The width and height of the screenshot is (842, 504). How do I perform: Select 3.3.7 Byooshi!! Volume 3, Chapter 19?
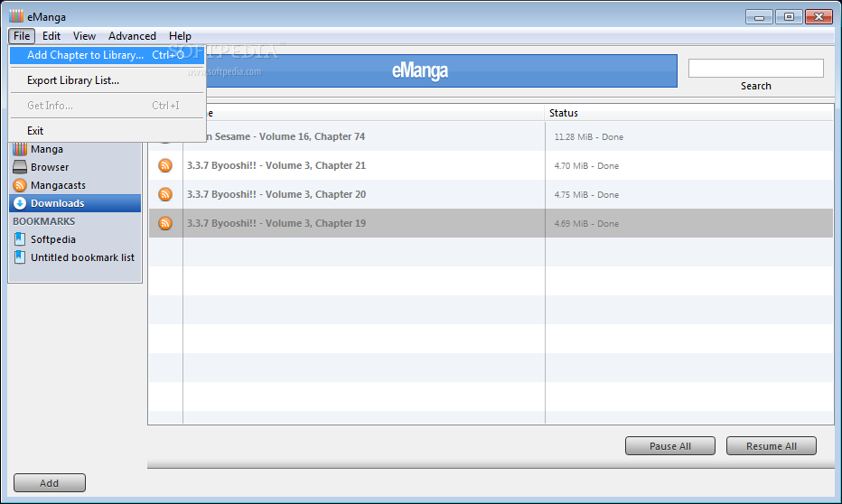click(491, 223)
